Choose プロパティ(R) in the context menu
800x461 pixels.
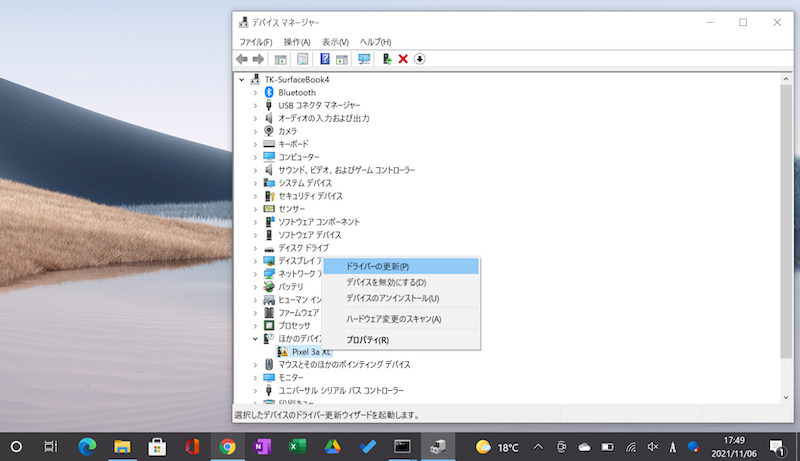point(367,340)
